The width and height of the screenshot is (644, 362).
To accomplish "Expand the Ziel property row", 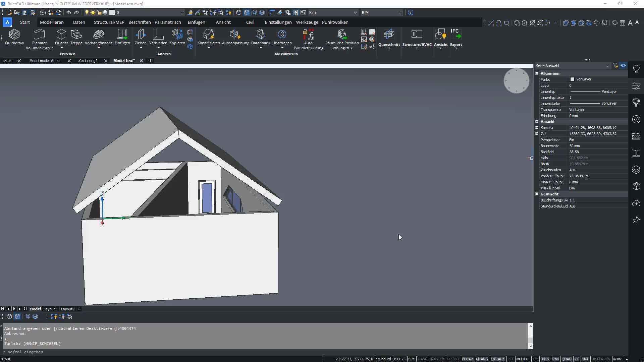I will click(x=537, y=134).
